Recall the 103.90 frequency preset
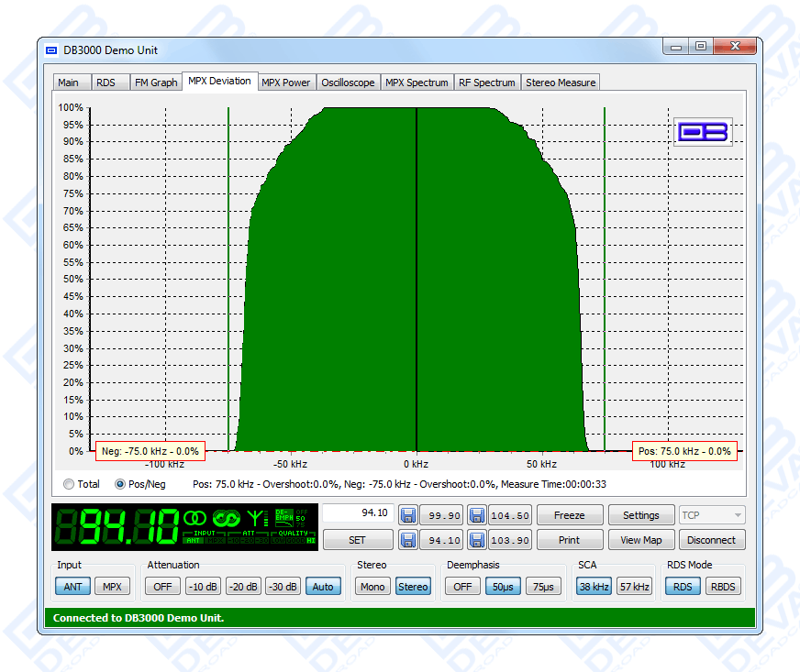Screen dimensions: 800x672 tap(509, 540)
